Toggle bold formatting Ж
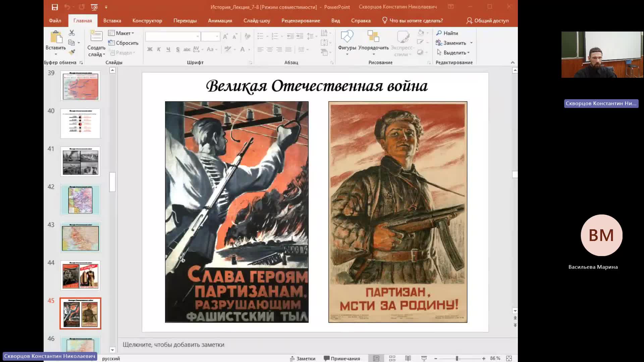644x362 pixels. (150, 49)
